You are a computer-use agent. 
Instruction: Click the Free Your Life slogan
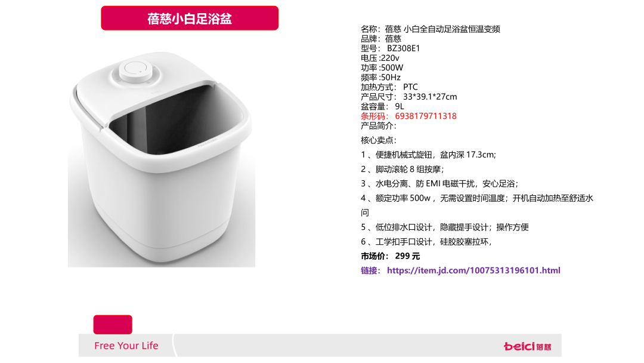click(126, 346)
